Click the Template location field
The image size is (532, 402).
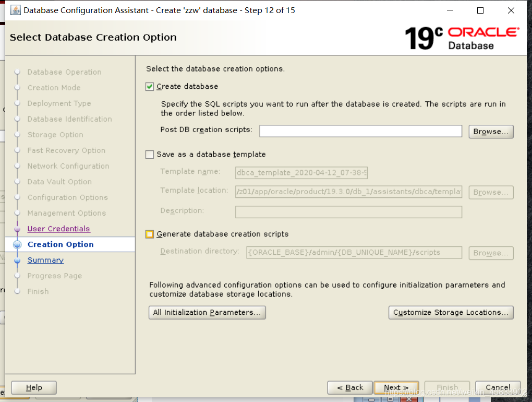[x=348, y=192]
